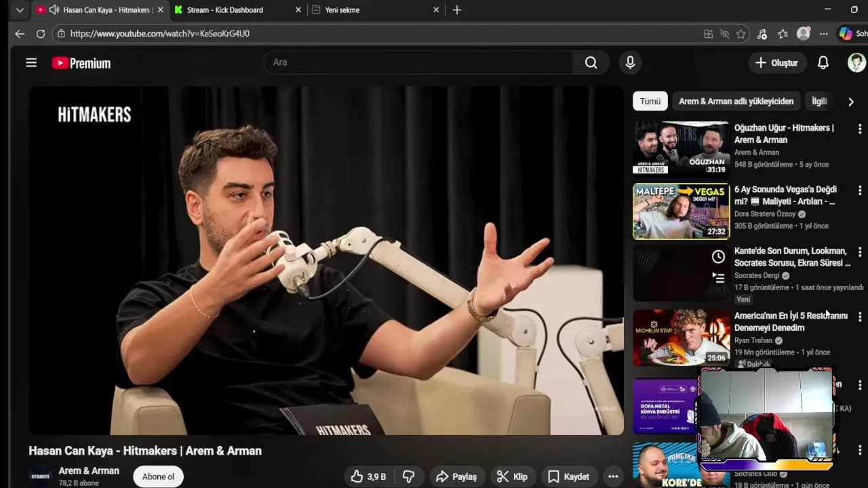The height and width of the screenshot is (488, 868).
Task: Click the Oluştur create button
Action: 777,62
